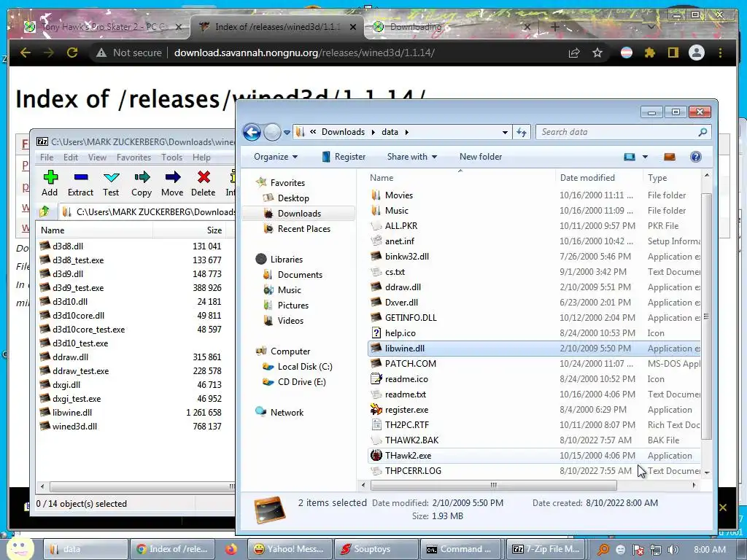Show the Explorer preview pane

[670, 157]
